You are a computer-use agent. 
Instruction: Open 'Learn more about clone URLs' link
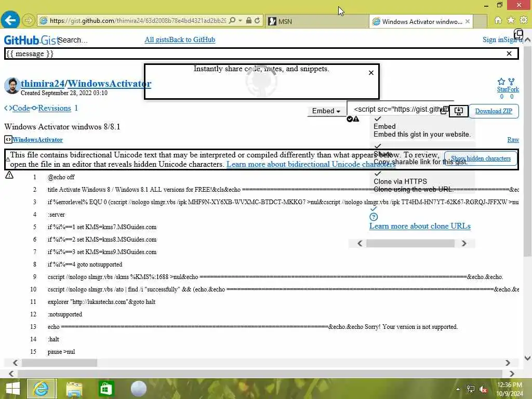pyautogui.click(x=420, y=226)
